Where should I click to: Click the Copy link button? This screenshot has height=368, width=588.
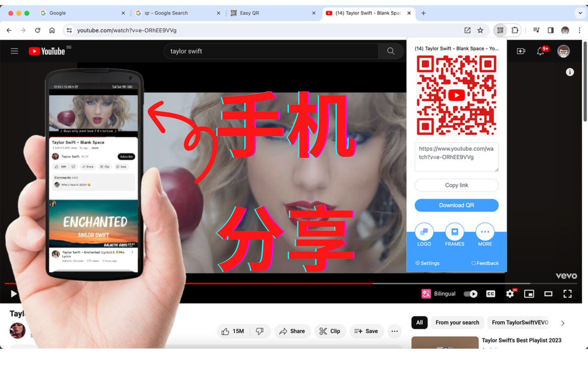pyautogui.click(x=456, y=185)
